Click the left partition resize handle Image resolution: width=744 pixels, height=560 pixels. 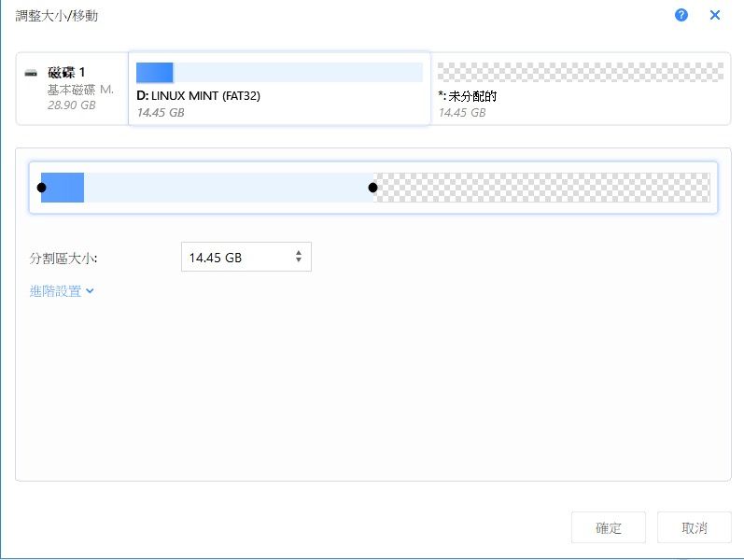41,188
